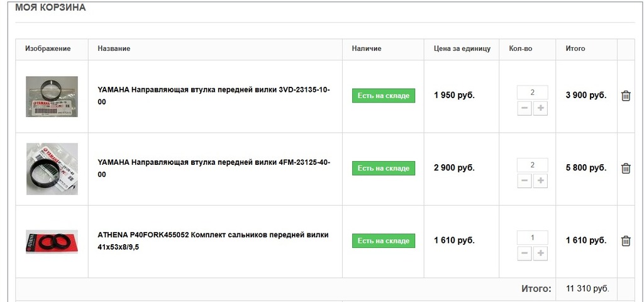Open product link YAMAHA 4FM-23125-40-00

[x=214, y=168]
